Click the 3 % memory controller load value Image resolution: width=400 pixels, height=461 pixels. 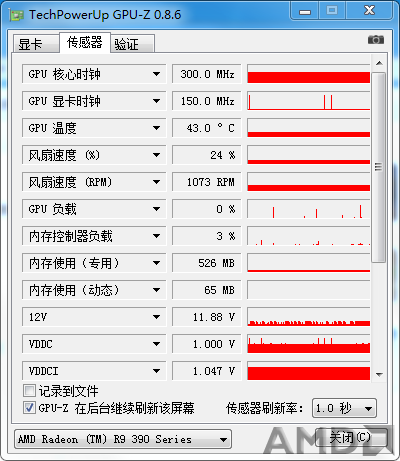207,236
